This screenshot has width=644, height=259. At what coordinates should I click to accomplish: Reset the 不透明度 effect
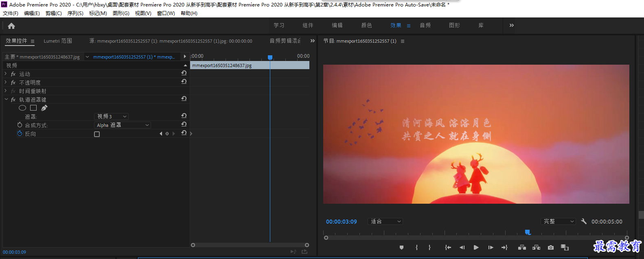(184, 82)
